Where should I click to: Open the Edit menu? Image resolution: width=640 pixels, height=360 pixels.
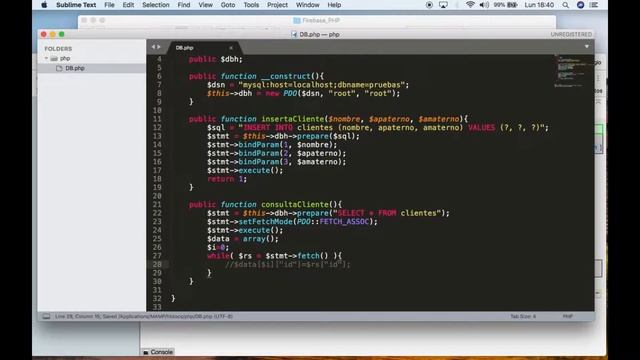(x=128, y=5)
